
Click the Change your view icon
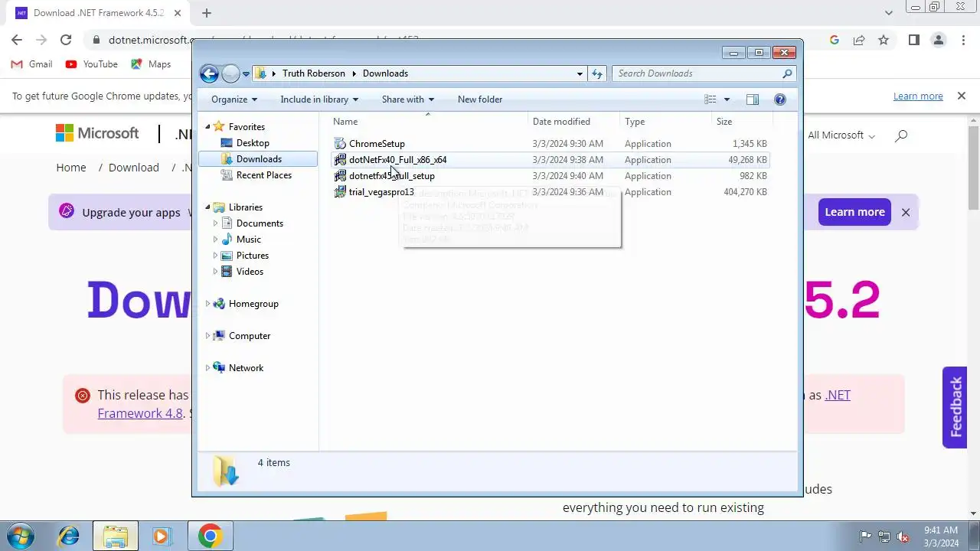pos(710,99)
